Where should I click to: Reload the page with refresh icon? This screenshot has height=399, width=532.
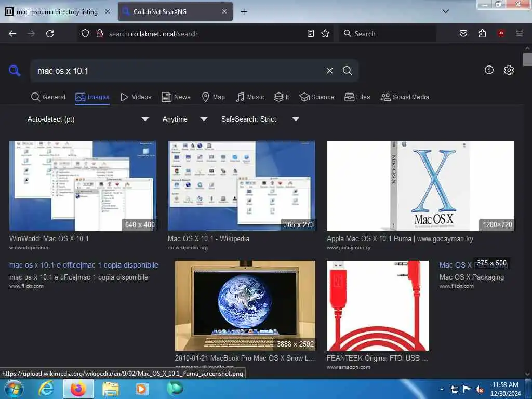tap(50, 34)
